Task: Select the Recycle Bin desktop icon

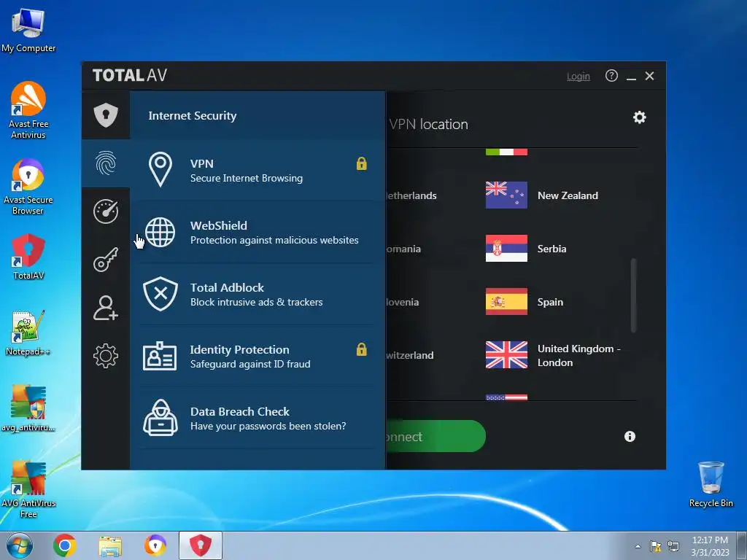Action: click(x=711, y=484)
